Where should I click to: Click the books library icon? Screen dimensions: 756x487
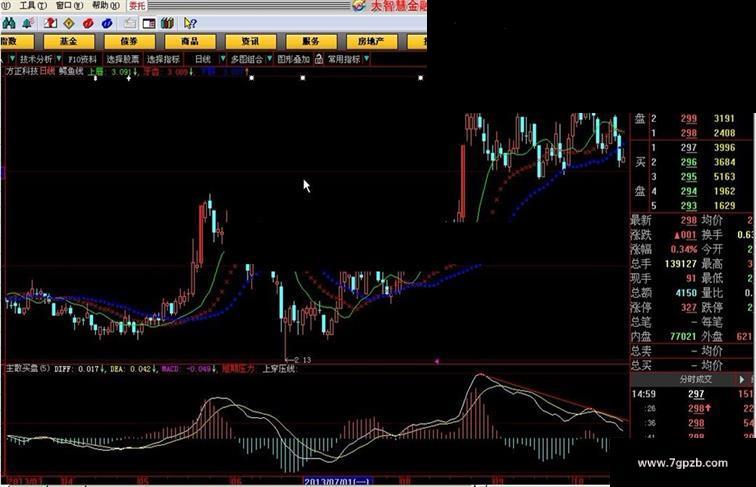[x=167, y=23]
